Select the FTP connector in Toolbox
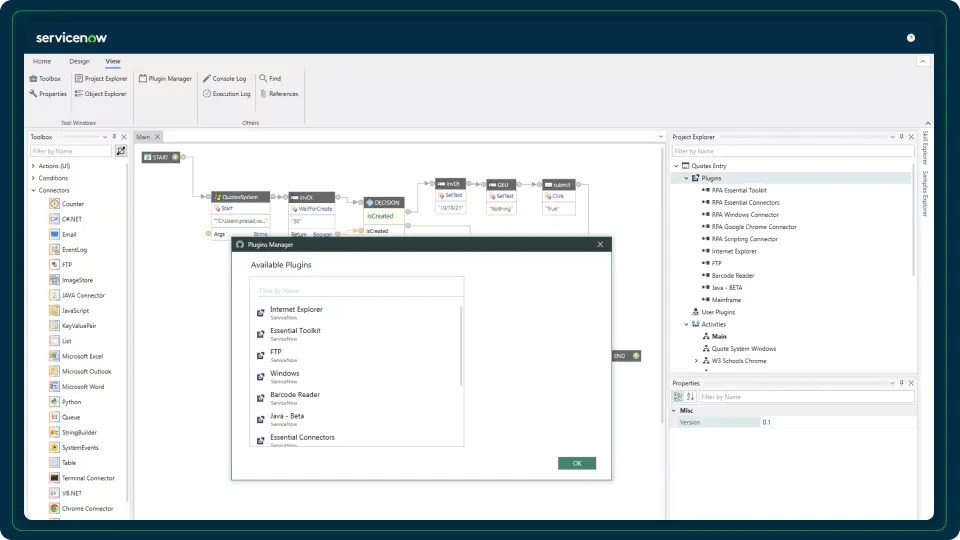This screenshot has width=960, height=540. pyautogui.click(x=61, y=264)
